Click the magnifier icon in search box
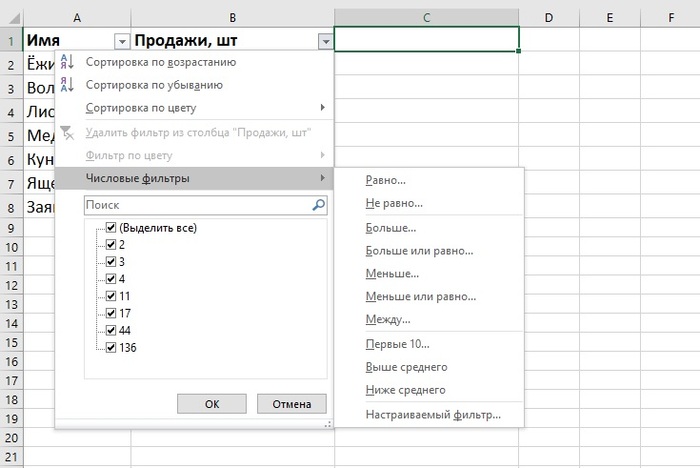The width and height of the screenshot is (700, 468). 318,205
